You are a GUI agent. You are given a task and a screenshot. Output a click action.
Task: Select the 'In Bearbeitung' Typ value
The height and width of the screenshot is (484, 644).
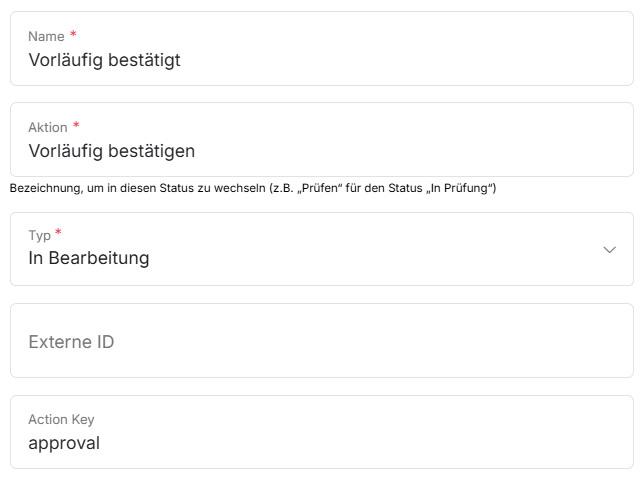click(x=89, y=258)
